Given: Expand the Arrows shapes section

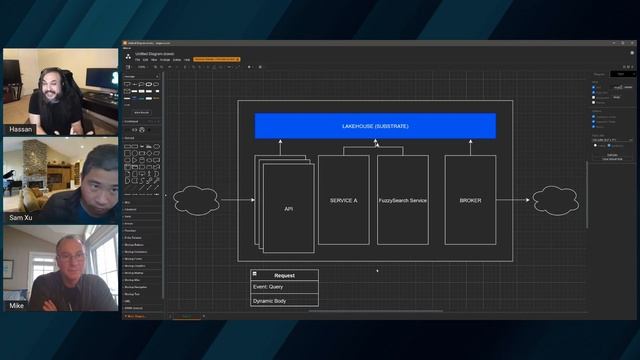Looking at the screenshot, I should pos(141,223).
